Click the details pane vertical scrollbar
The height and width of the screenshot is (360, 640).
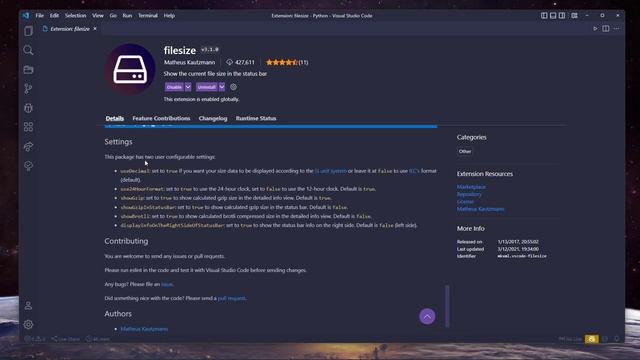click(447, 306)
